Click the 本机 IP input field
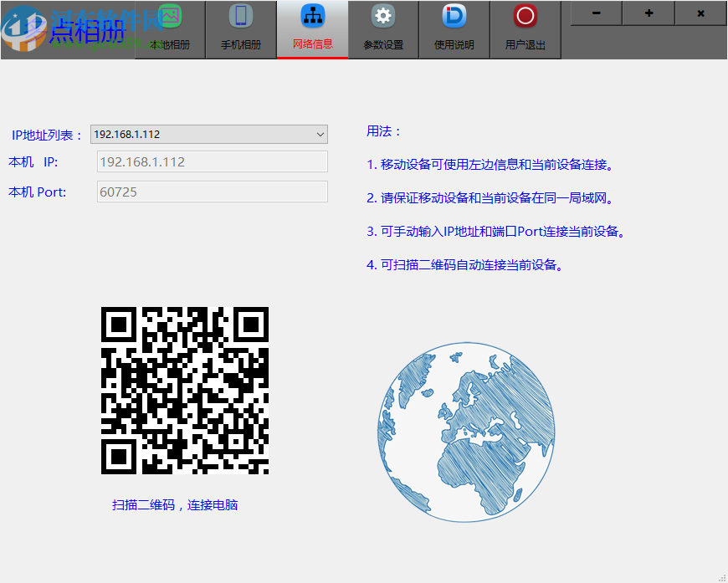This screenshot has width=728, height=583. (213, 161)
